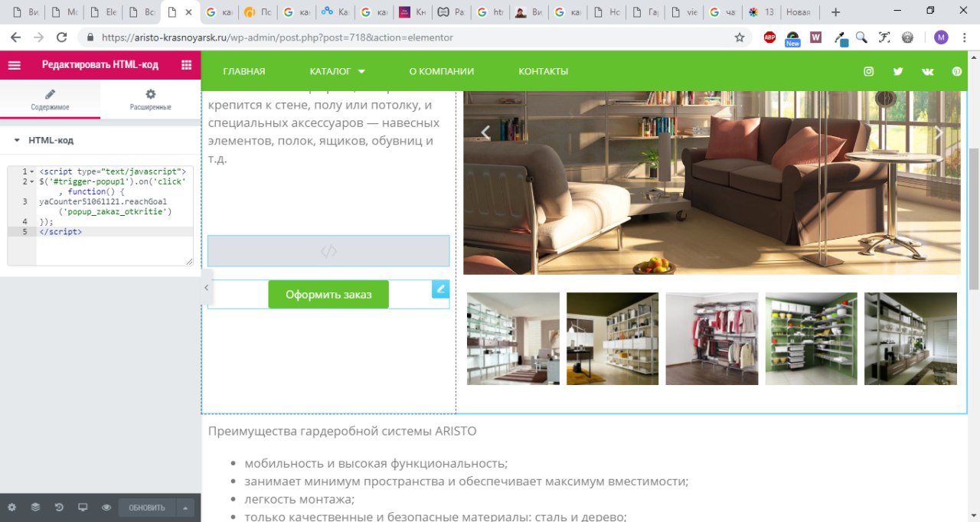Open the Instagram social icon
This screenshot has height=522, width=980.
[869, 71]
